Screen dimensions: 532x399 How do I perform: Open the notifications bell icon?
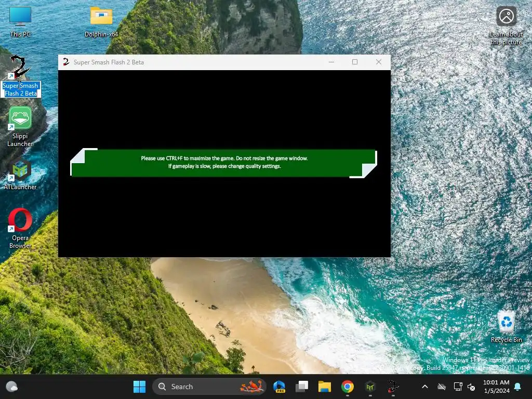518,387
